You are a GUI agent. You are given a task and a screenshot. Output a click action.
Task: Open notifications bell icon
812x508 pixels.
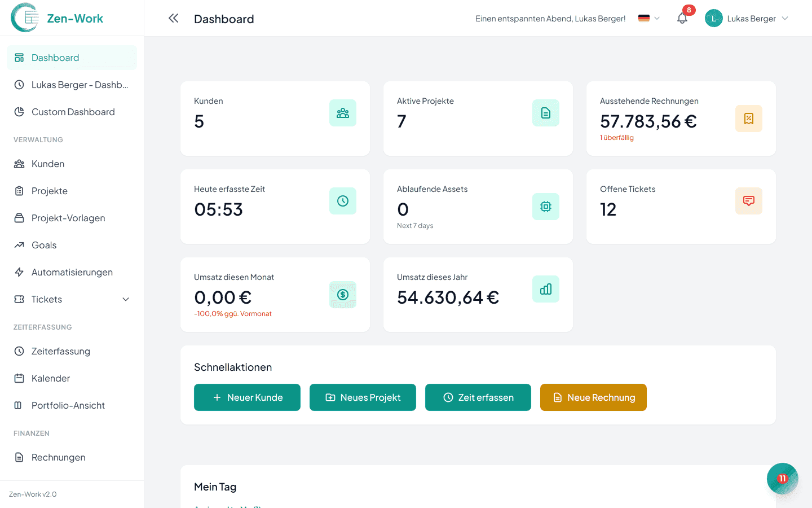click(x=682, y=19)
